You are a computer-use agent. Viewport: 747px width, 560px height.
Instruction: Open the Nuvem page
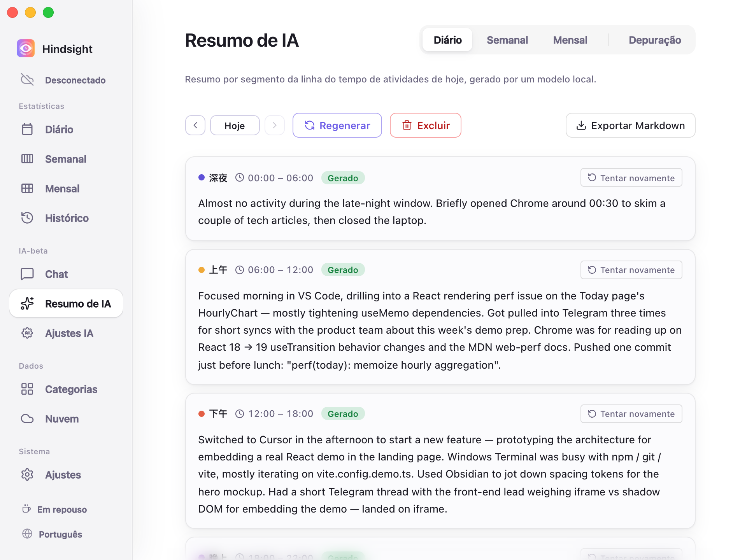click(66, 419)
